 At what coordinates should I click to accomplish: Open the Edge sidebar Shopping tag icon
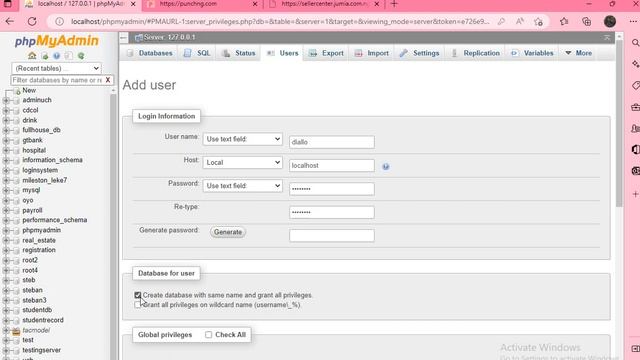[636, 85]
